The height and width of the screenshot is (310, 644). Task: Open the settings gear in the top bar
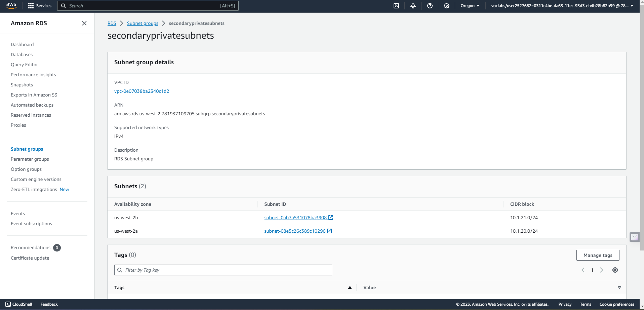point(447,6)
